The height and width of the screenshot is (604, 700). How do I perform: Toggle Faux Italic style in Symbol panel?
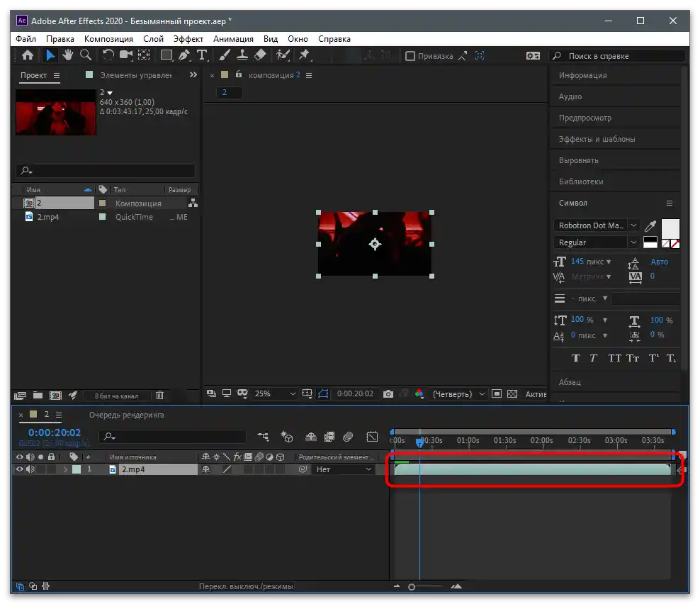(x=593, y=358)
